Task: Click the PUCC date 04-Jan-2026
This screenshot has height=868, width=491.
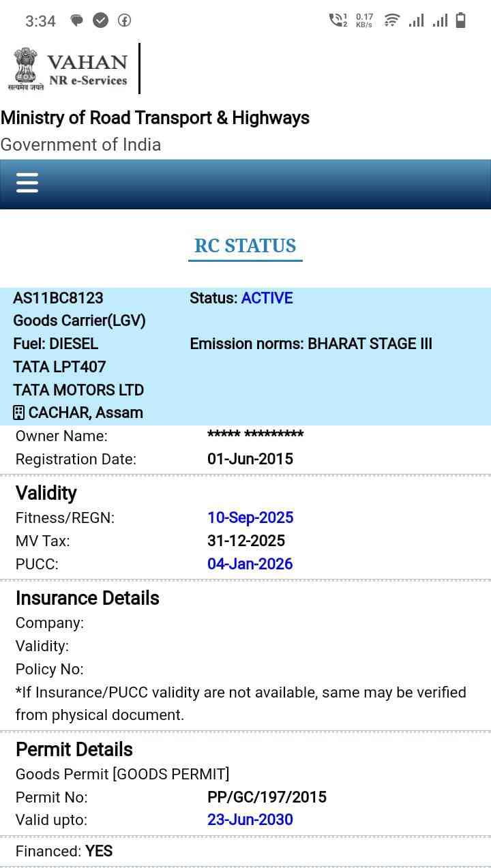Action: tap(250, 564)
